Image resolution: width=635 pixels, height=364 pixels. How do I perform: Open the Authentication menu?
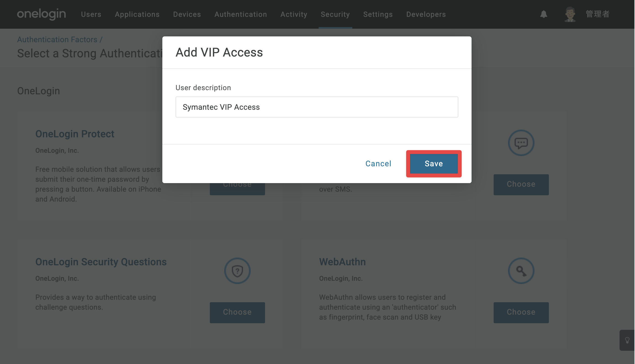[241, 14]
